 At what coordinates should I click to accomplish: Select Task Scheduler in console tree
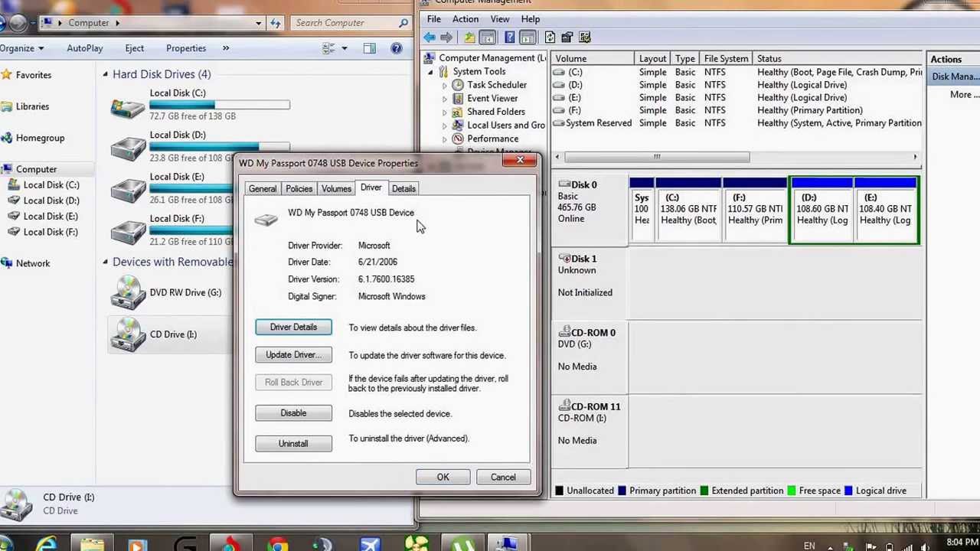(x=496, y=85)
